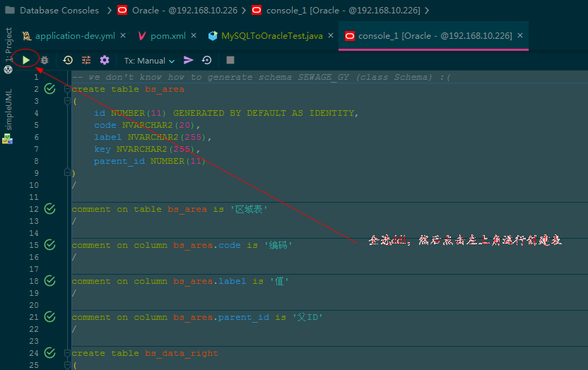Screen dimensions: 588x370
Task: Click the executed checkmark at line 15
Action: [x=50, y=244]
